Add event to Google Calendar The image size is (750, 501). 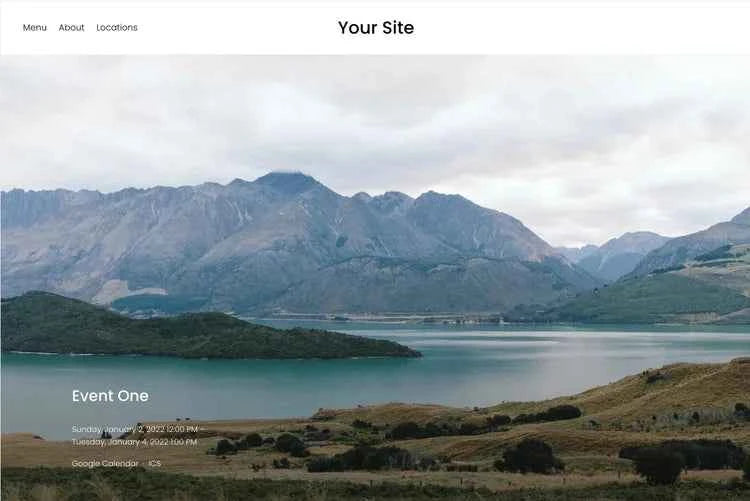tap(105, 463)
